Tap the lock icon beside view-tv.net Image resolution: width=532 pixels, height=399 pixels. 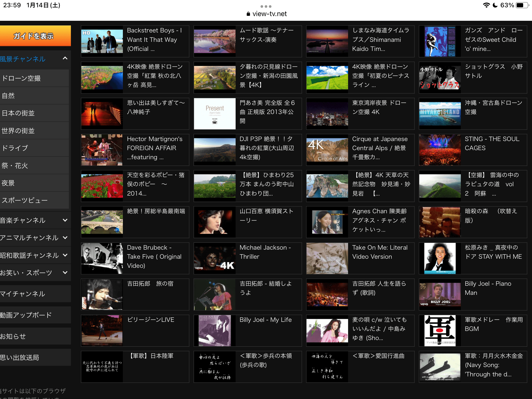tap(248, 14)
